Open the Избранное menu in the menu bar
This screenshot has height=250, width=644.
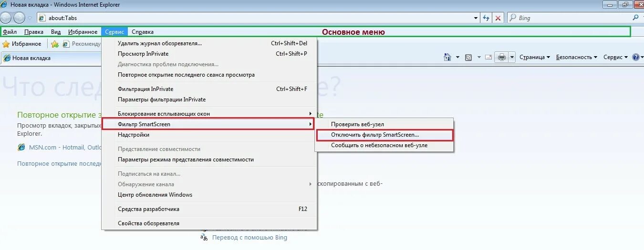[x=83, y=32]
